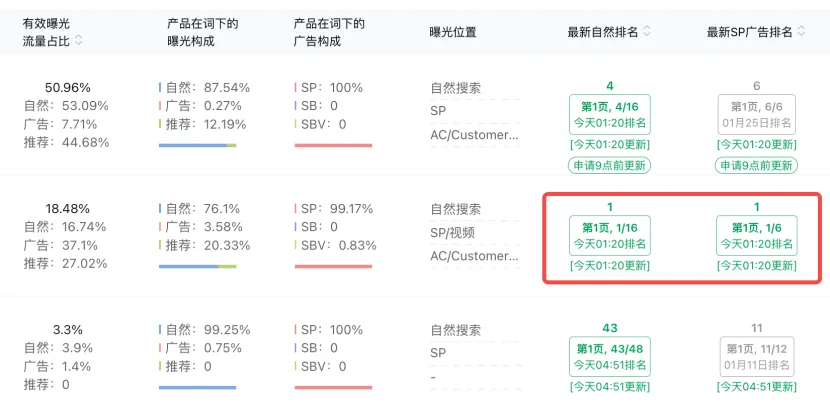Click 申请9点前更新 under natural rank 4
This screenshot has height=410, width=830.
(x=609, y=165)
